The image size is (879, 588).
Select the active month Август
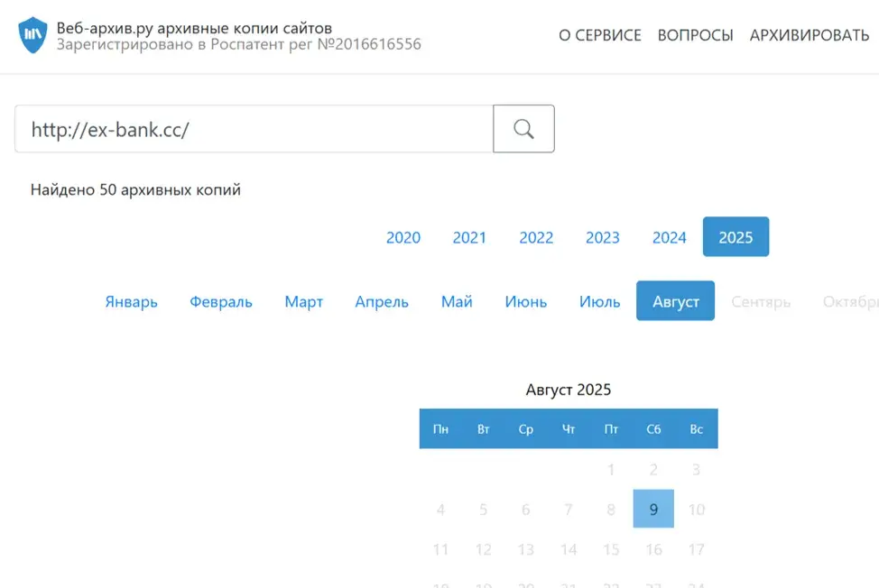(x=676, y=300)
